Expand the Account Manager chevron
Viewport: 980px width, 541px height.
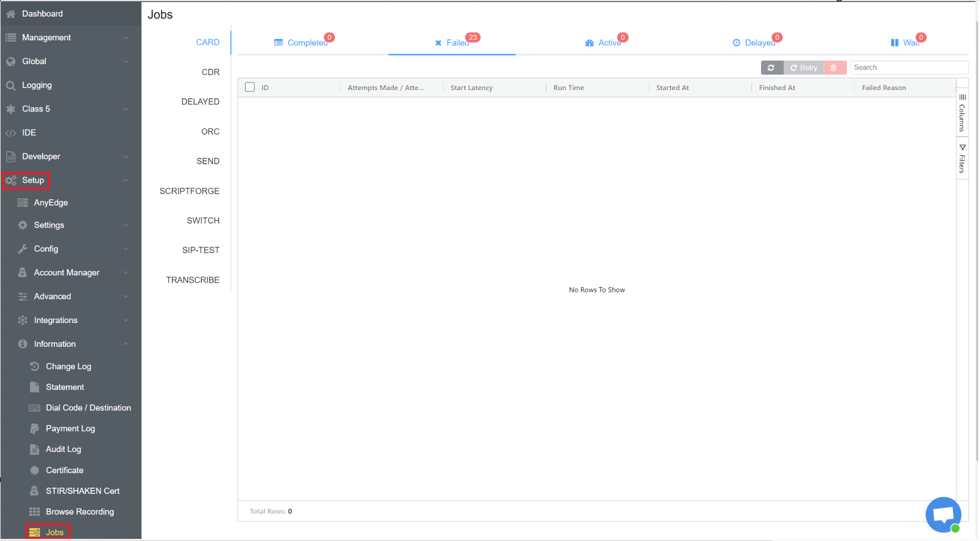126,273
